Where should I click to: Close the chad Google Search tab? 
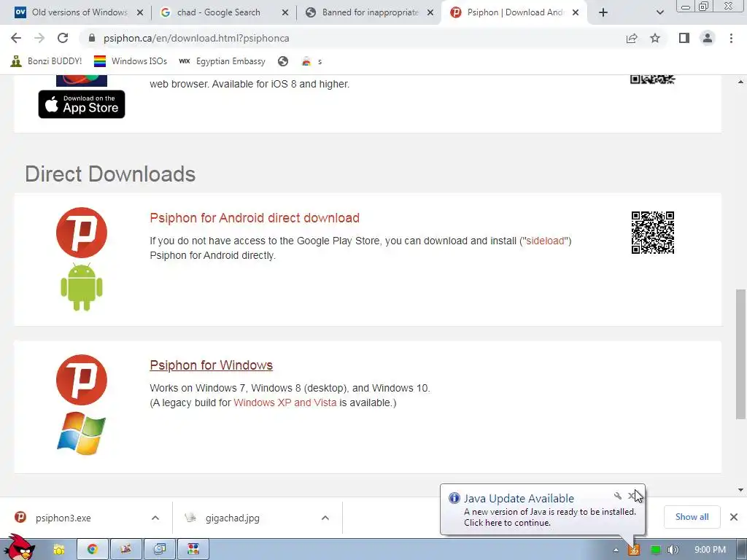tap(285, 12)
